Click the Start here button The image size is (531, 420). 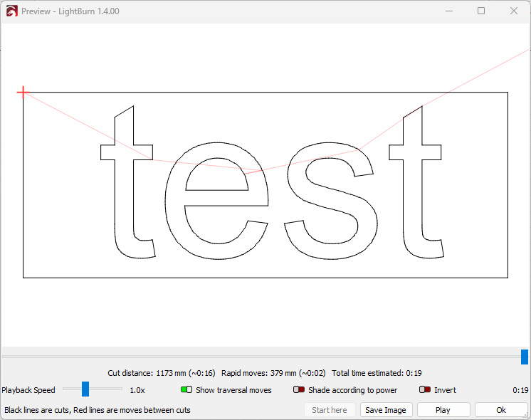click(x=330, y=410)
